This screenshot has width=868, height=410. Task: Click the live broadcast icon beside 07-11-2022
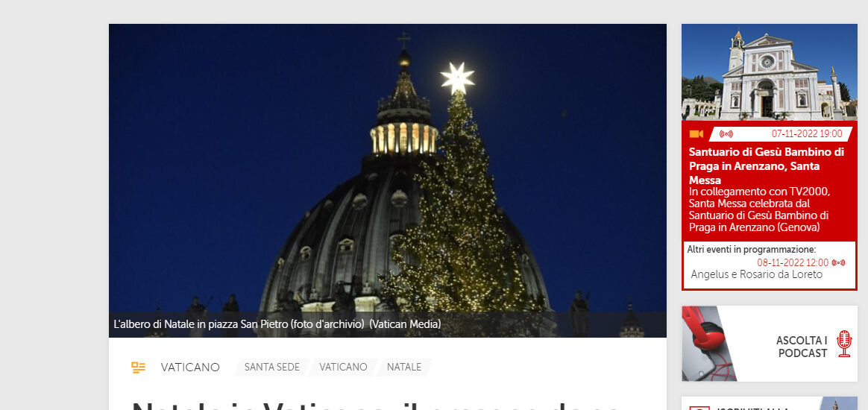coord(726,134)
